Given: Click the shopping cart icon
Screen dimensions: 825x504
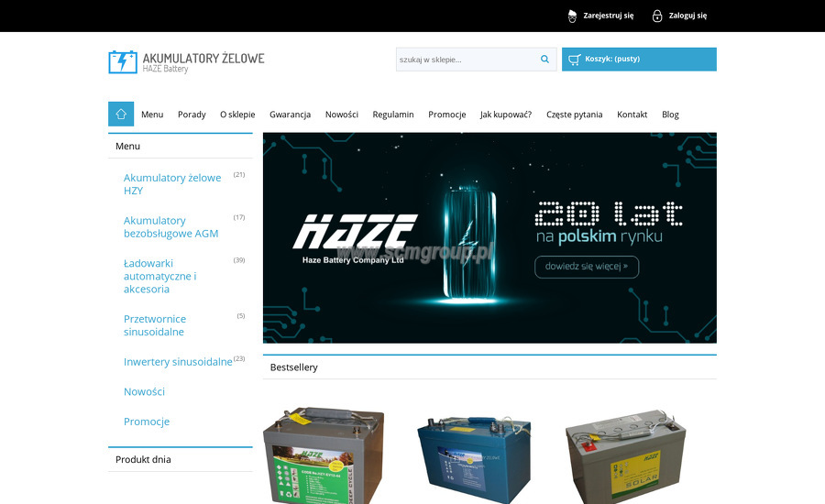Looking at the screenshot, I should 575,60.
